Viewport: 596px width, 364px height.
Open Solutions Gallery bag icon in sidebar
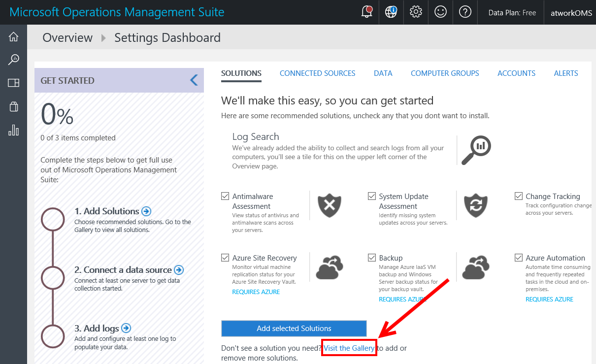(14, 106)
